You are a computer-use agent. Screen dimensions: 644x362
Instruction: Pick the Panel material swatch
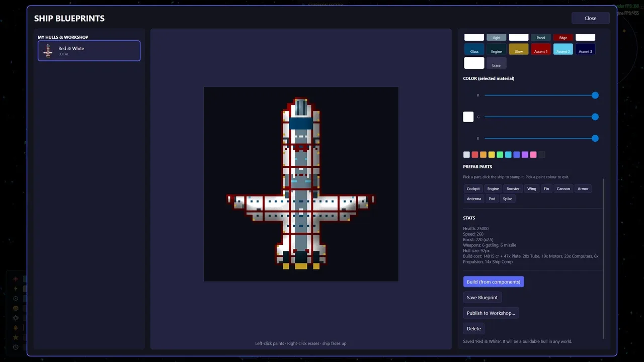tap(541, 37)
